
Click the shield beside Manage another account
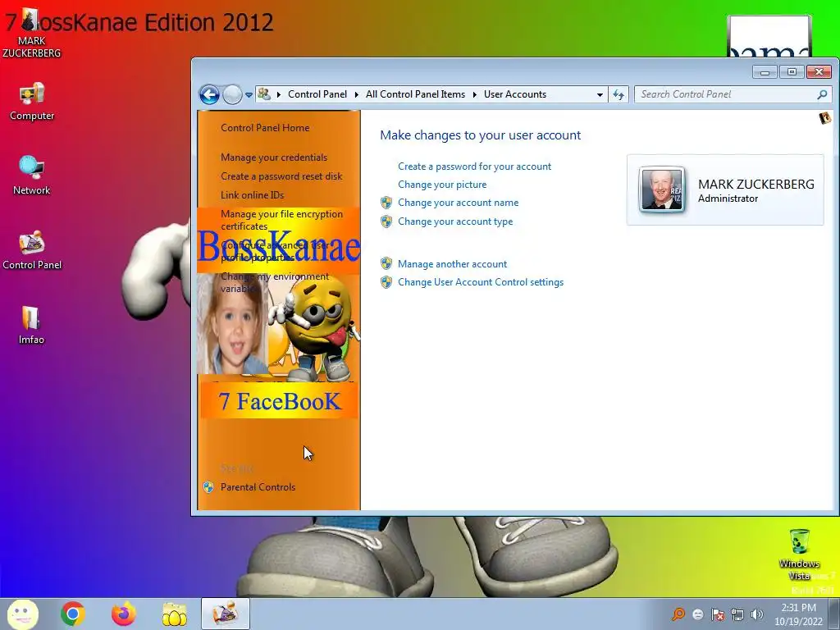[386, 263]
